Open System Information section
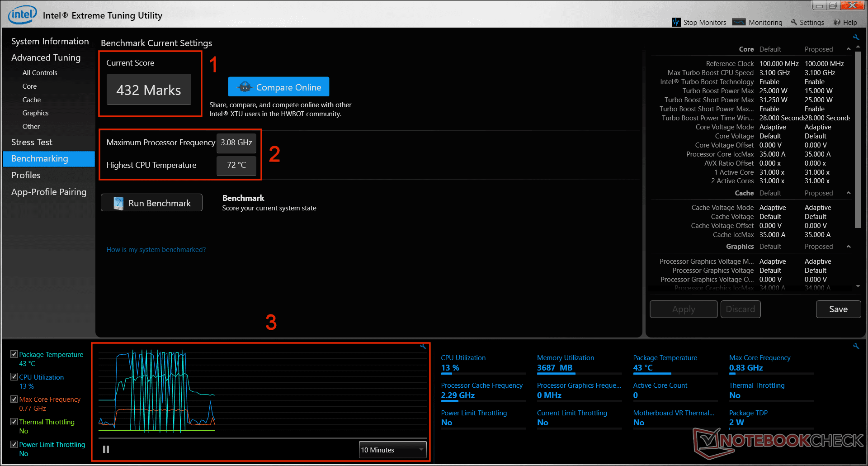Screen dimensions: 868x466 click(50, 41)
